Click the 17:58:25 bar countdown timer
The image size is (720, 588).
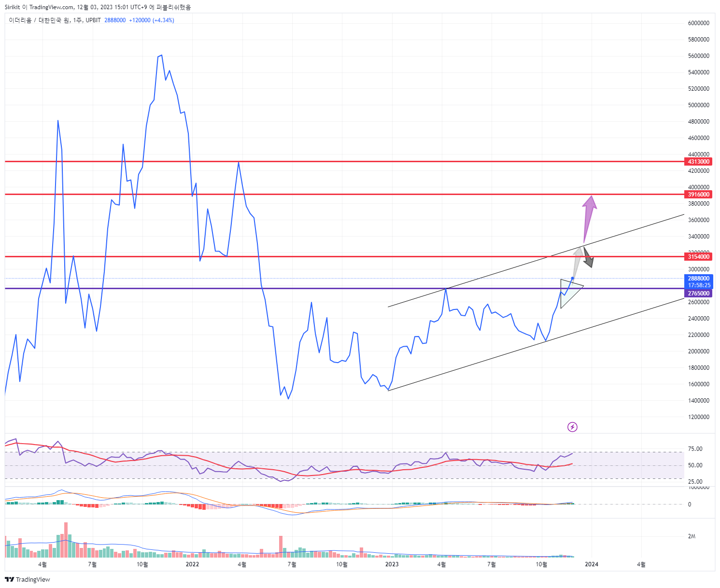[699, 285]
